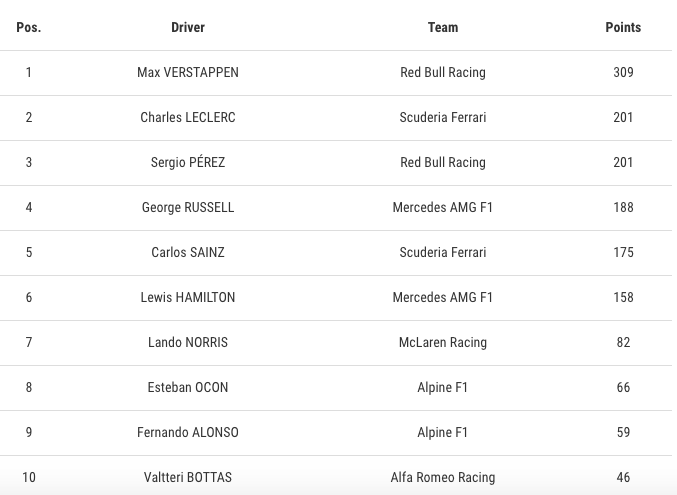Click Red Bull Racing in Verstappen row
The image size is (677, 495).
(443, 72)
